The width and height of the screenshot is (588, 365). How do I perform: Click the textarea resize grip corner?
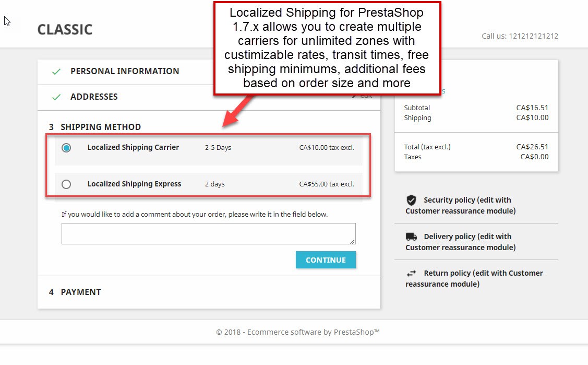click(352, 241)
